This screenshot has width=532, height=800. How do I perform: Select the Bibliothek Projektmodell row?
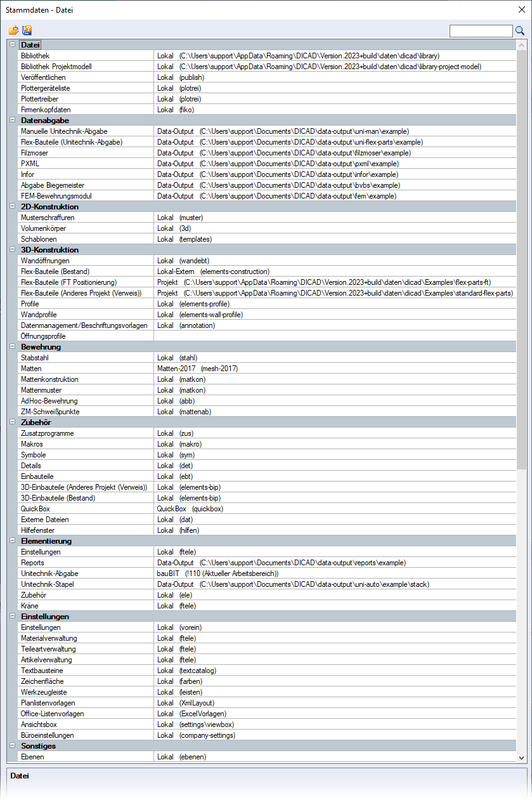pos(267,67)
